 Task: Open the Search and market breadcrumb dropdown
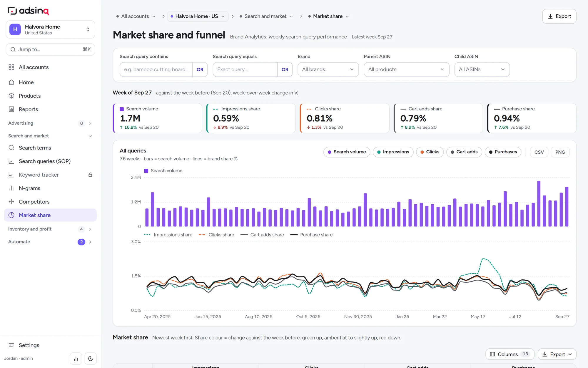point(266,16)
